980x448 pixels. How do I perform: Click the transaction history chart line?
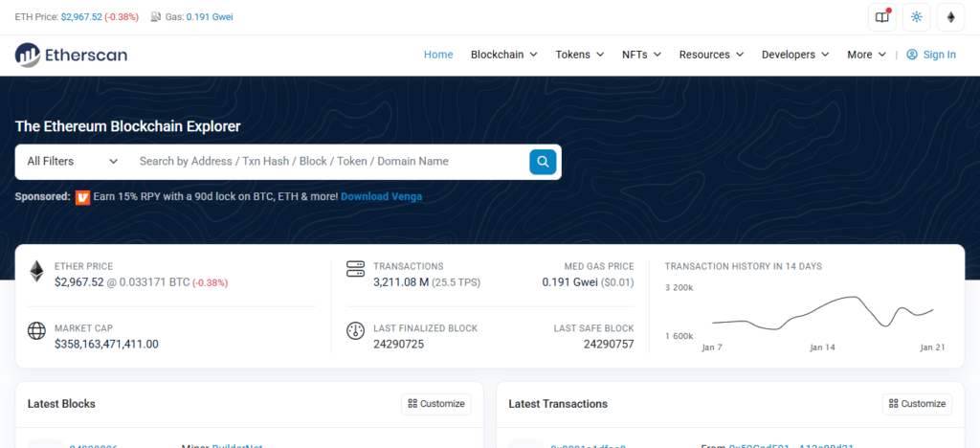click(x=822, y=312)
